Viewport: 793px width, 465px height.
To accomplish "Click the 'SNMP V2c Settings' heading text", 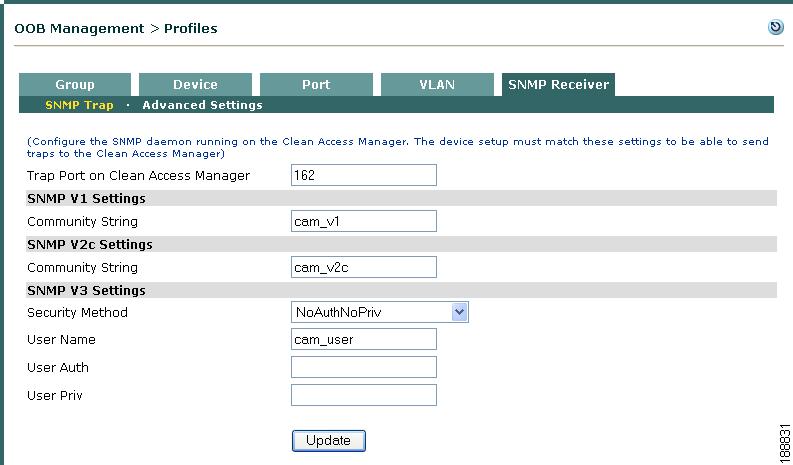I will [x=90, y=244].
